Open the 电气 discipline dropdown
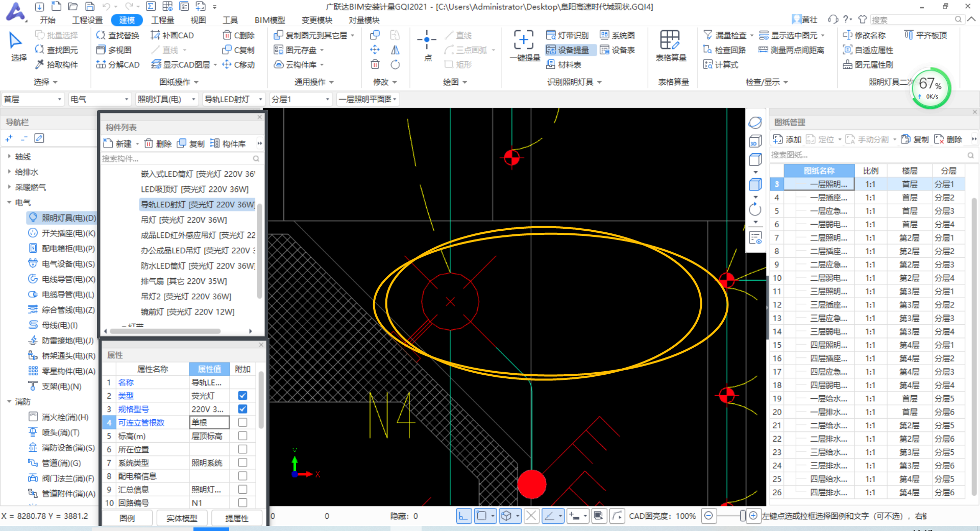The height and width of the screenshot is (531, 980). pos(100,99)
